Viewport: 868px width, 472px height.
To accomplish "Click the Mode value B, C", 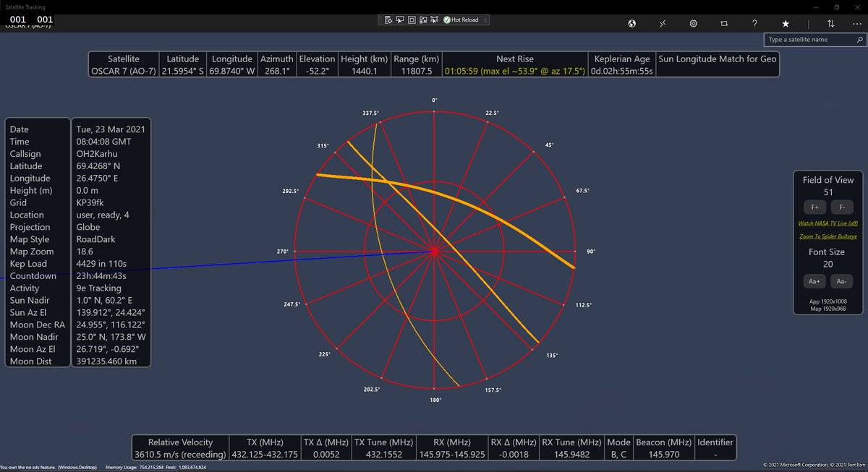I will click(618, 455).
